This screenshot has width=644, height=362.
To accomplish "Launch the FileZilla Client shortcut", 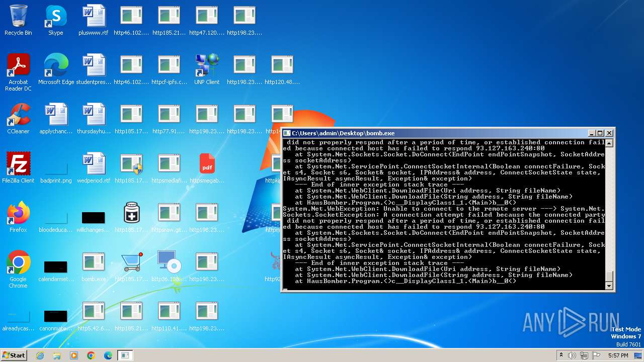I will coord(18,168).
